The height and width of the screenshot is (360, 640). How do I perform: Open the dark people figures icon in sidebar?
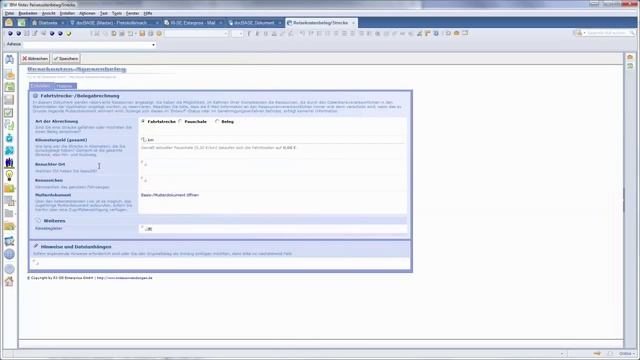pos(9,163)
